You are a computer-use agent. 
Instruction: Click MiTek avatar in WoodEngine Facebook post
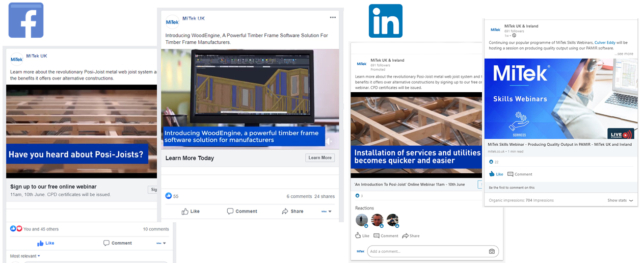(172, 22)
